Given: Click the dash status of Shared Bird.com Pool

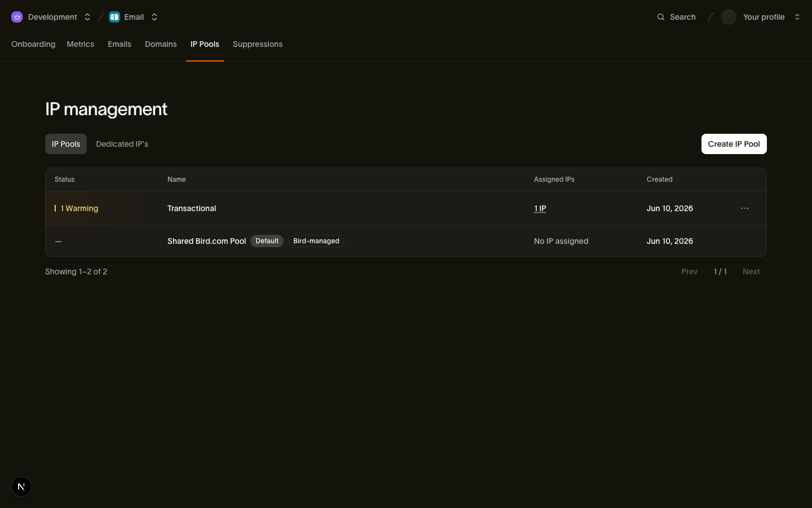Looking at the screenshot, I should pos(58,241).
